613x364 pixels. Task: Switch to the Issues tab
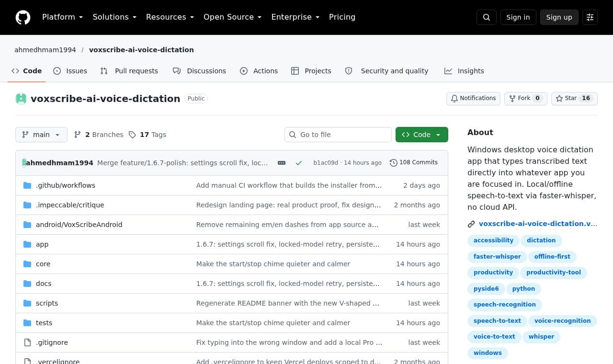point(70,71)
